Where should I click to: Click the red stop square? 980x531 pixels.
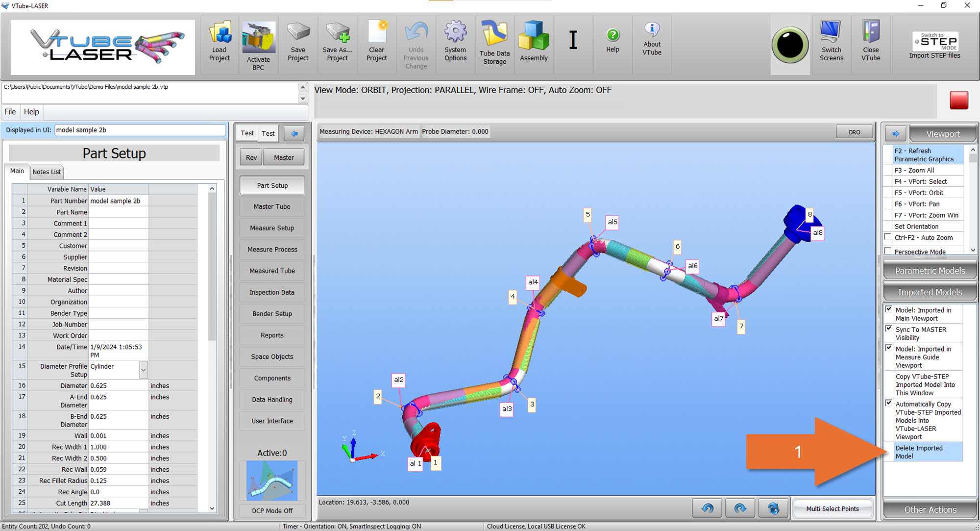point(959,100)
